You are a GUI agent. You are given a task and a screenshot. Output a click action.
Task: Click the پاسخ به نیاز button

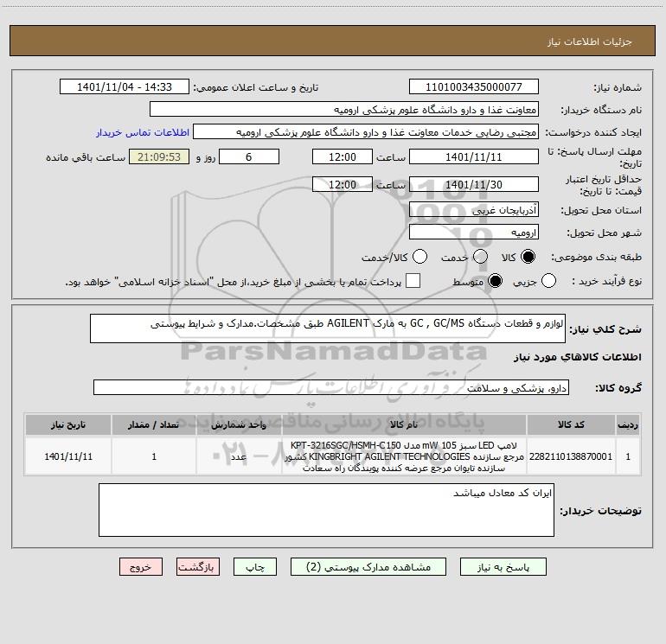[503, 567]
